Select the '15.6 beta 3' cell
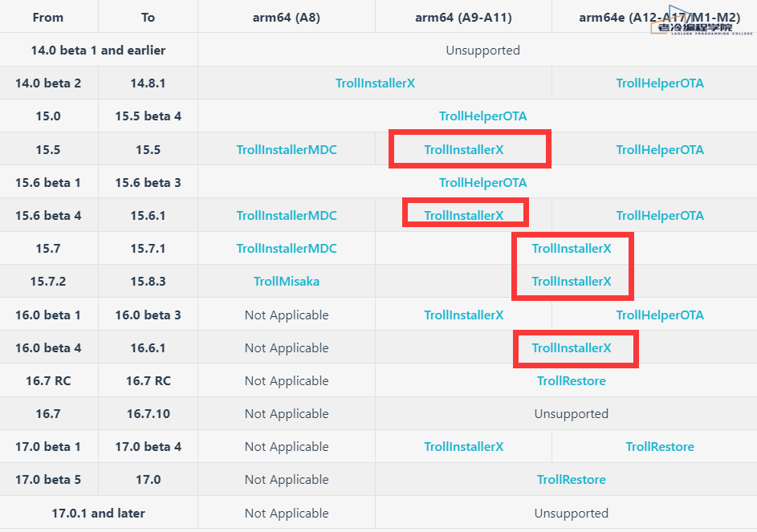The width and height of the screenshot is (757, 532). click(x=148, y=182)
